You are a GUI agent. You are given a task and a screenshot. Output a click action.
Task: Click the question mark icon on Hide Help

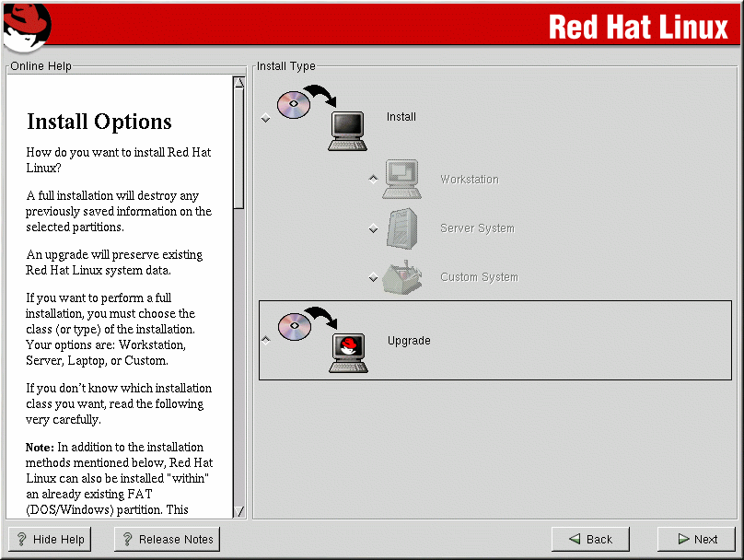[x=22, y=540]
